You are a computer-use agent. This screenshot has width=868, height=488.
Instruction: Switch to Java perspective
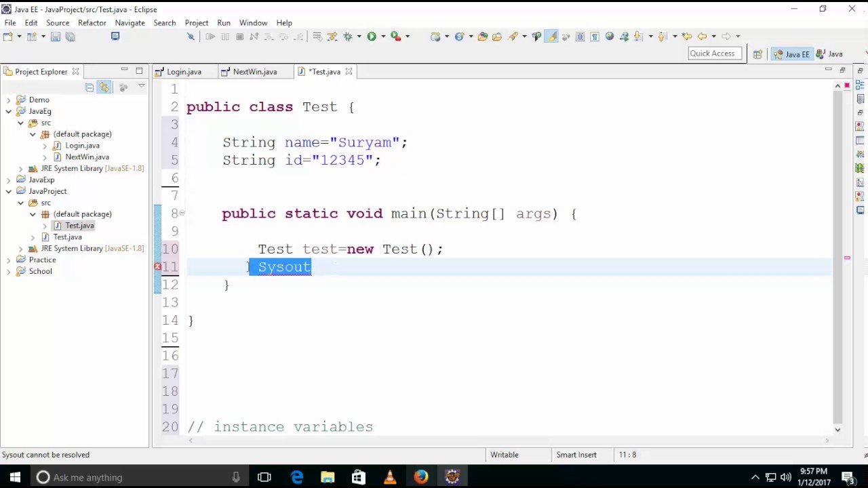[829, 54]
